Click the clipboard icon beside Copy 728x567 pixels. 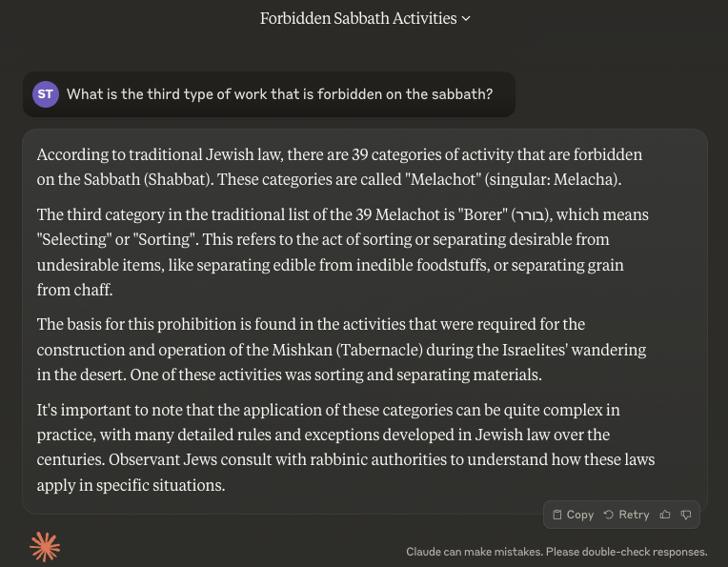click(x=558, y=515)
